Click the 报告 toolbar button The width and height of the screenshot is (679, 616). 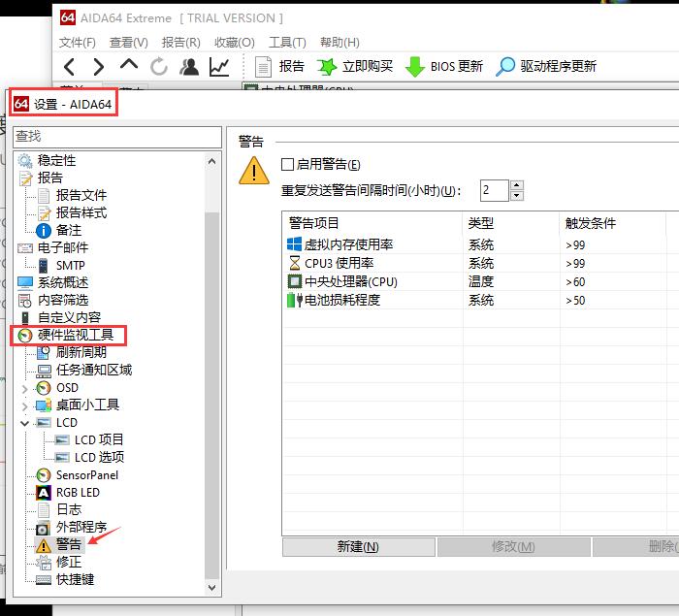point(279,67)
